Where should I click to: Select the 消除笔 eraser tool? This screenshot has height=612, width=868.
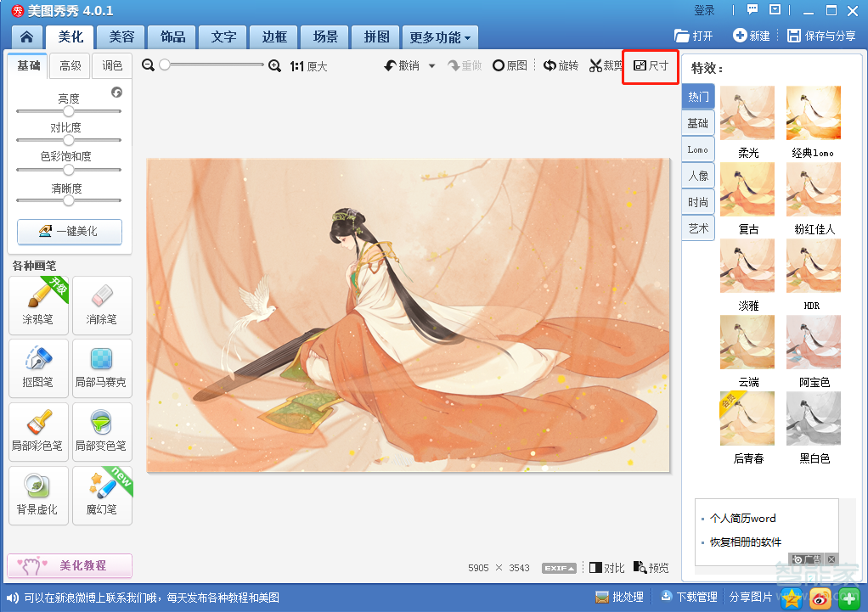[x=102, y=306]
